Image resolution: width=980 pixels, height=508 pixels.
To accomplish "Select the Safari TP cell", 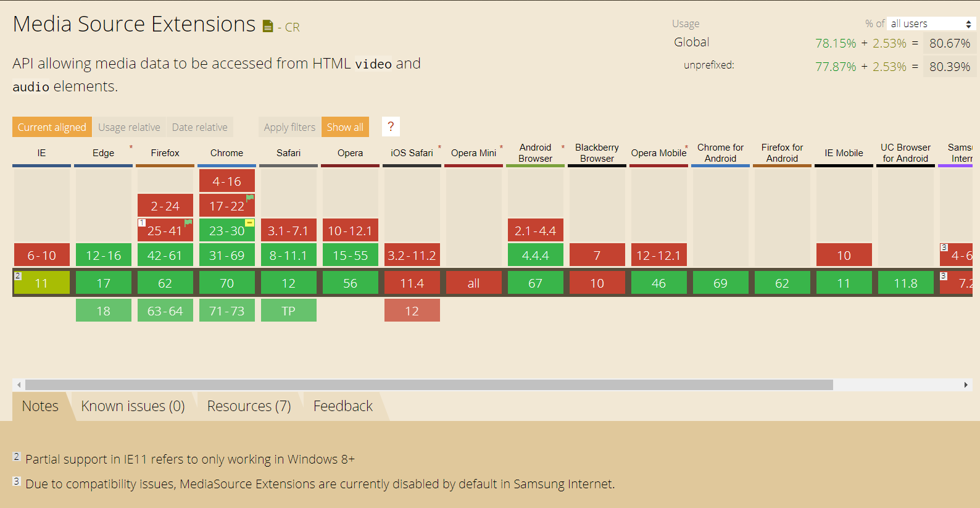I will point(289,310).
